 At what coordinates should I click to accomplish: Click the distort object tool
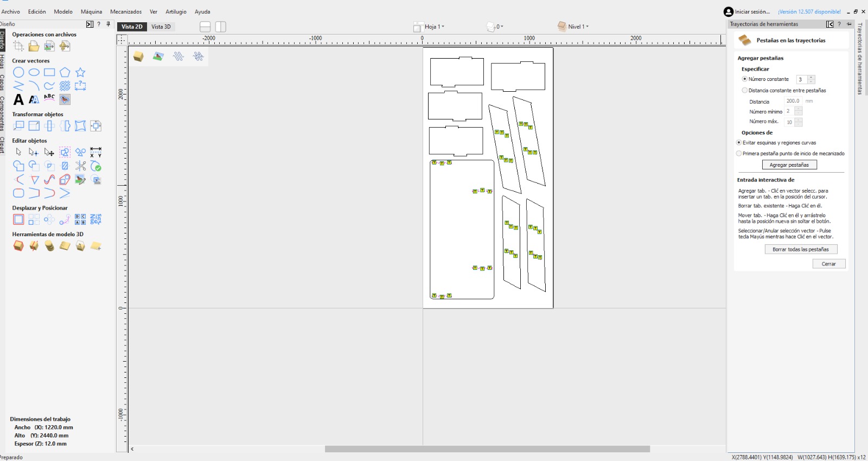pyautogui.click(x=80, y=126)
